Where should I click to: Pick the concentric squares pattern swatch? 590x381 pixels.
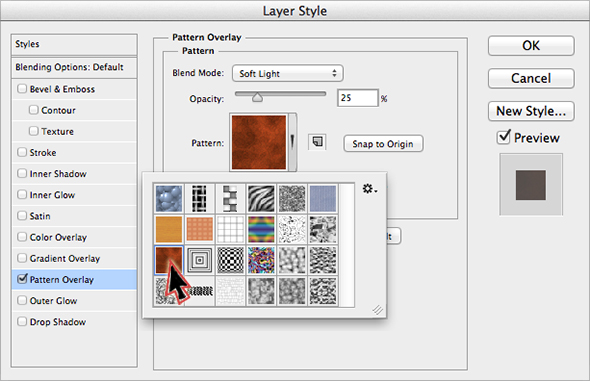199,260
